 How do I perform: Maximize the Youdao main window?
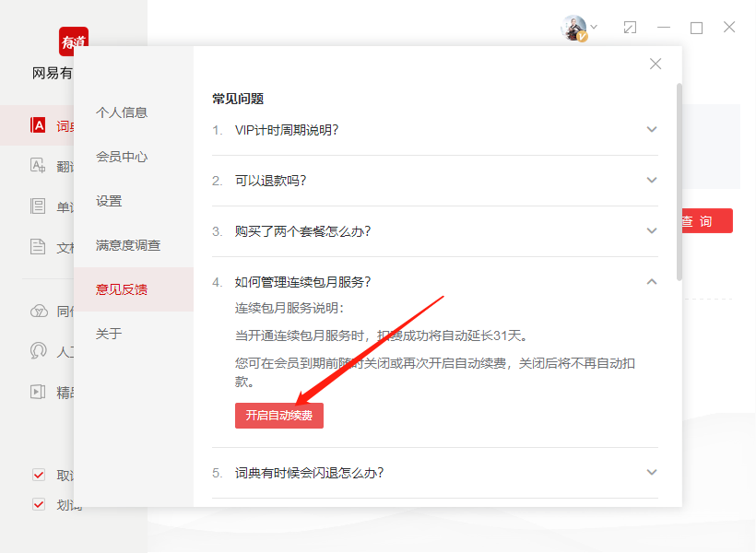point(696,28)
